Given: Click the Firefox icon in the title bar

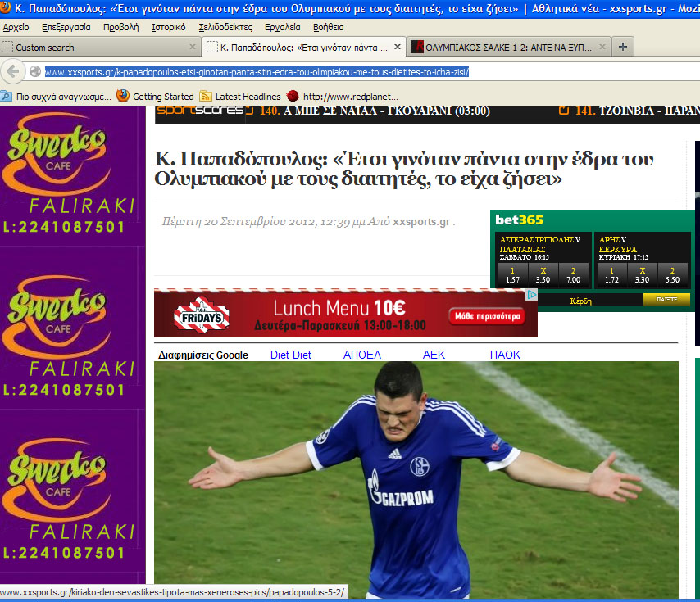Looking at the screenshot, I should point(6,7).
